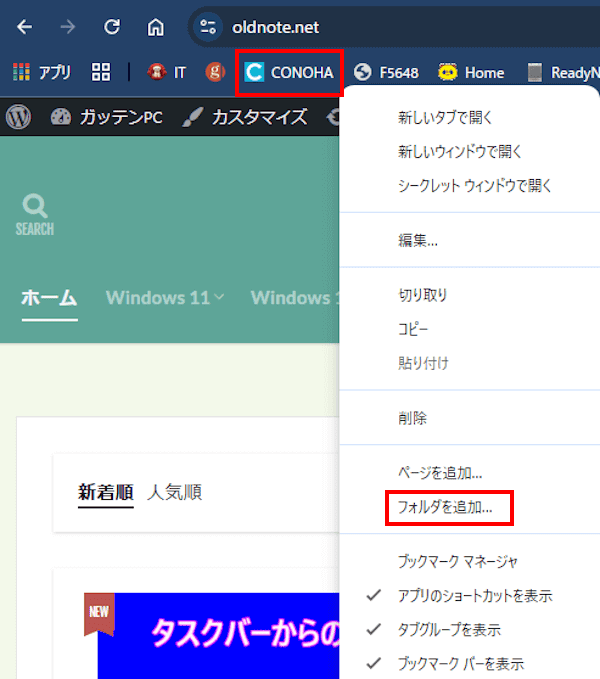Screen dimensions: 600x679
Task: Reload the page with refresh icon
Action: tap(112, 27)
